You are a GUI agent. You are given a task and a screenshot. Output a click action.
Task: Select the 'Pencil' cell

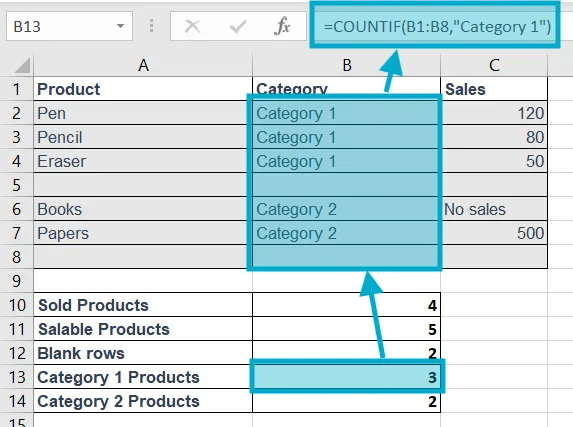tap(143, 137)
